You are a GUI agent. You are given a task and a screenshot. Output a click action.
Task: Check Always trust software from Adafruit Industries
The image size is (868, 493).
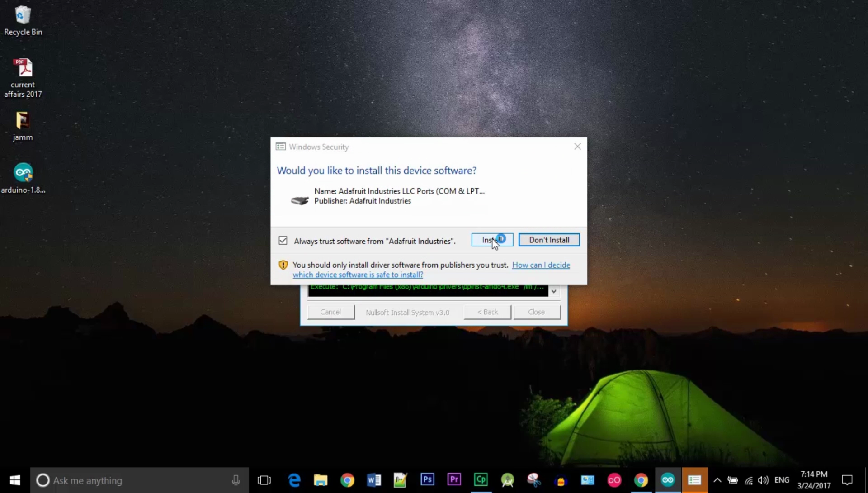[283, 241]
